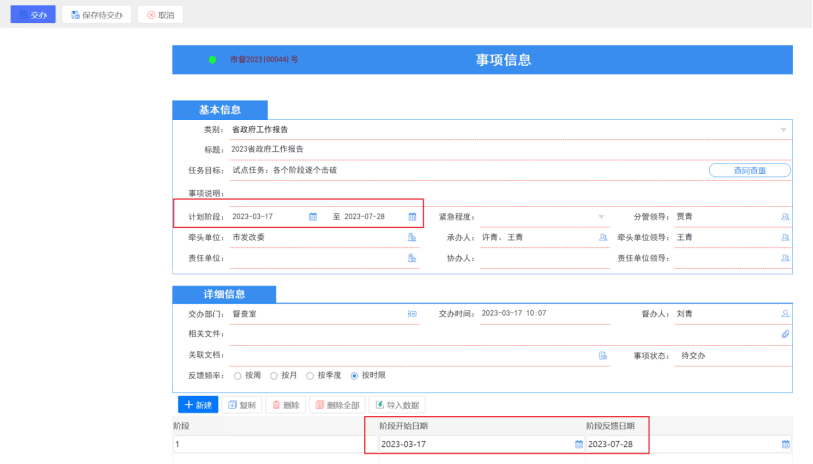813x464 pixels.
Task: Click the 标题 field with 2023省政府工作报告
Action: click(511, 149)
